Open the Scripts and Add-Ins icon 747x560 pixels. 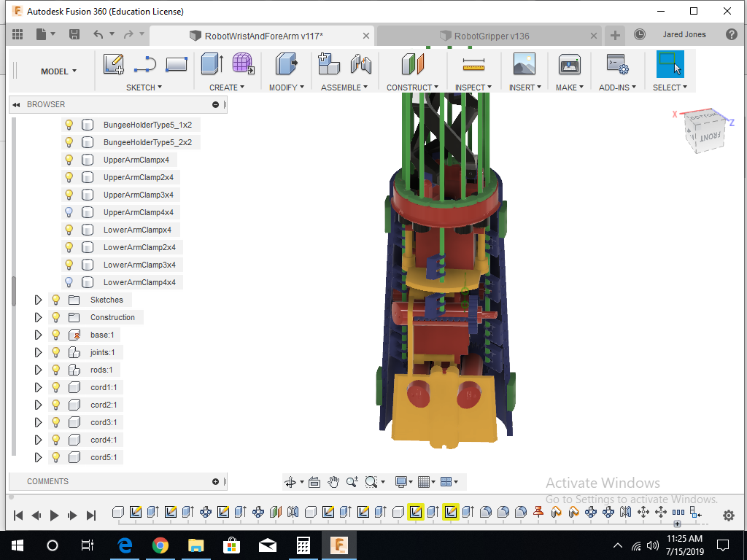(x=617, y=64)
